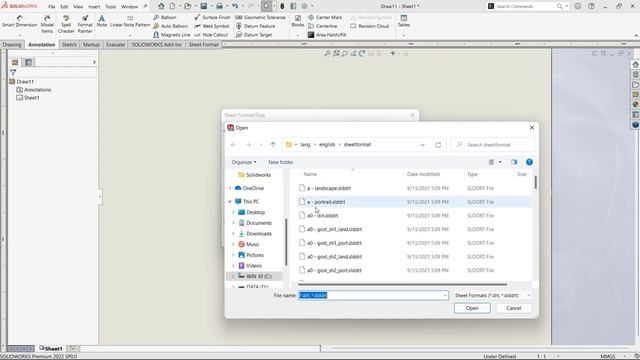Click the Save icon in top toolbar
The image size is (640, 360).
[x=203, y=6]
